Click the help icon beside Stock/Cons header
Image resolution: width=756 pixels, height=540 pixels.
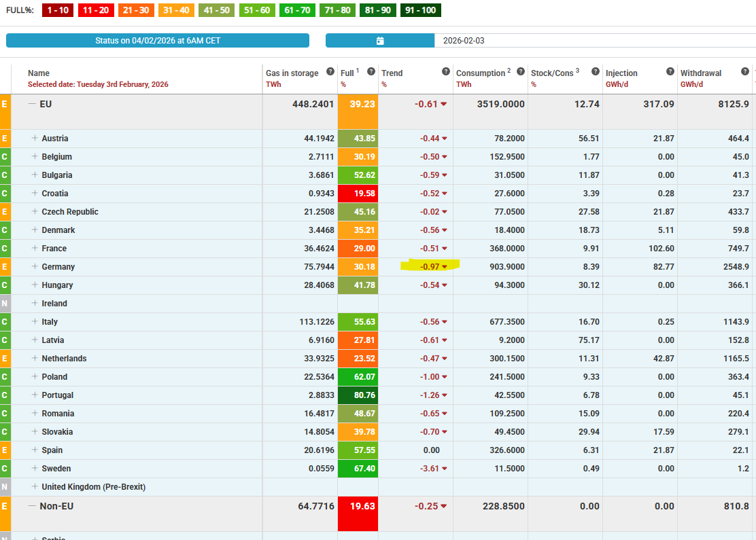(595, 71)
